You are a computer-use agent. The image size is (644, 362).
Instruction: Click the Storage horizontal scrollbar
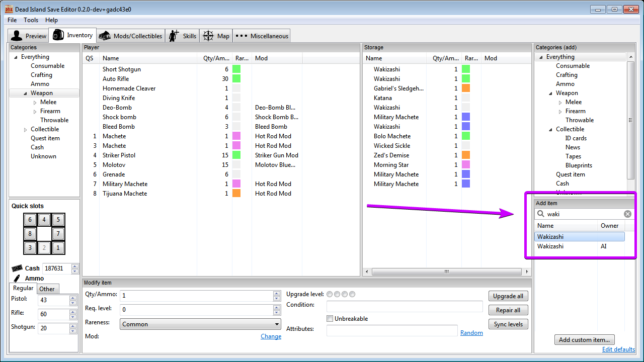[446, 272]
